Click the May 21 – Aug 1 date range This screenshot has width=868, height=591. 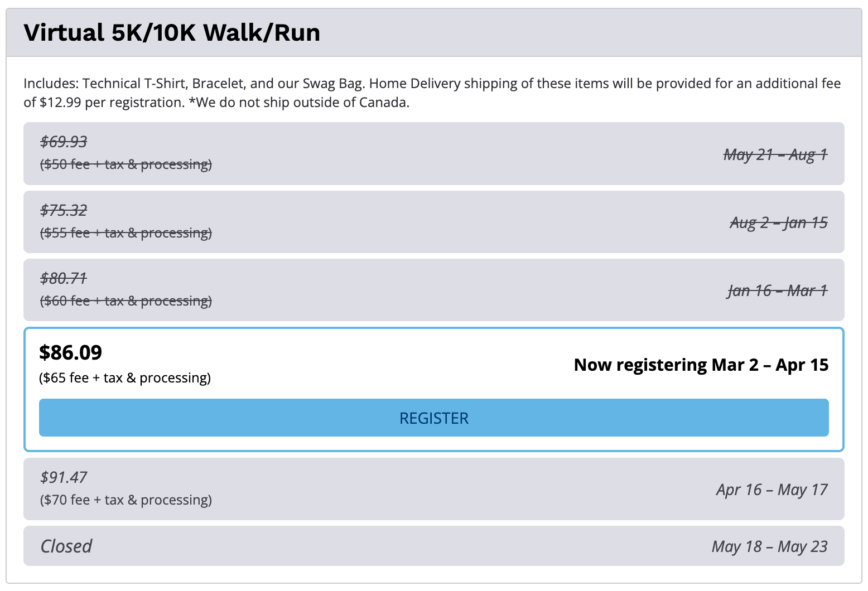click(775, 154)
